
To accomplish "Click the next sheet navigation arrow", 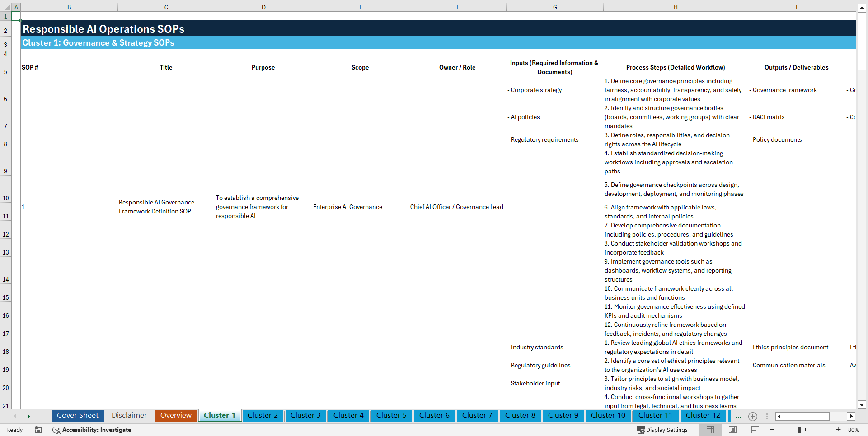I will tap(29, 416).
